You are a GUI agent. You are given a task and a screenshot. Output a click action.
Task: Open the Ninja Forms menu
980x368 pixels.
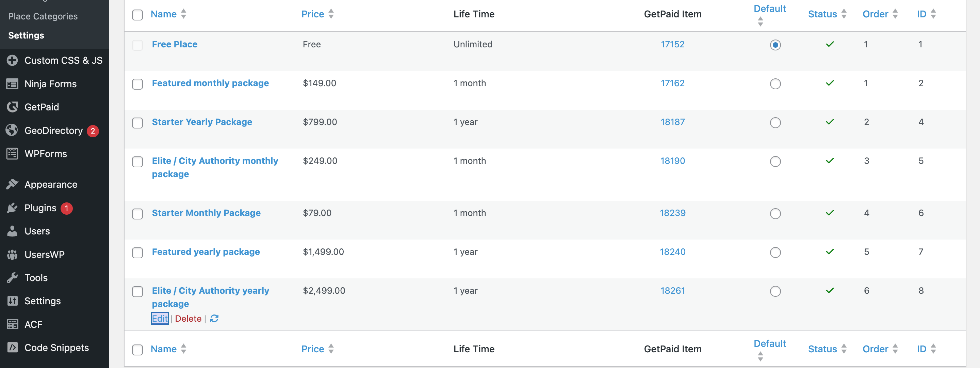coord(50,84)
